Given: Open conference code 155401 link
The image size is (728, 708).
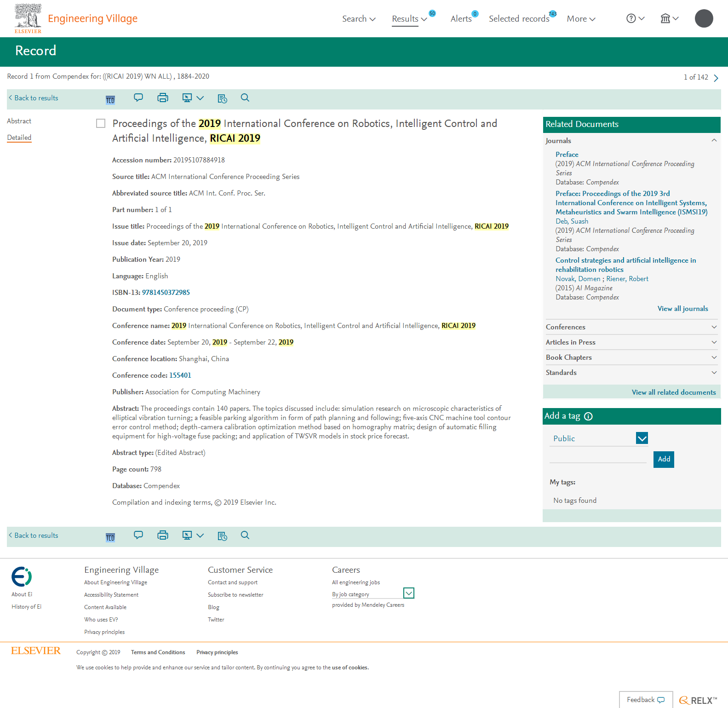Looking at the screenshot, I should coord(180,375).
